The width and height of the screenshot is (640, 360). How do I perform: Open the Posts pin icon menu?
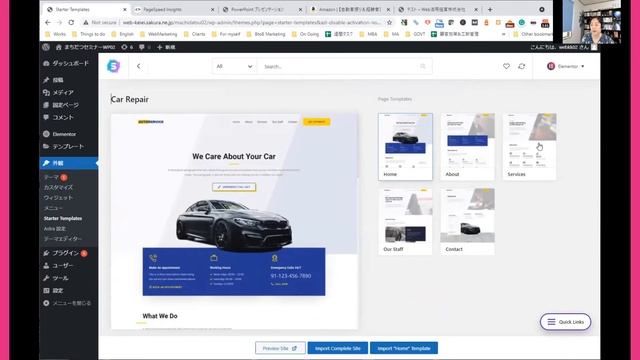pyautogui.click(x=46, y=80)
